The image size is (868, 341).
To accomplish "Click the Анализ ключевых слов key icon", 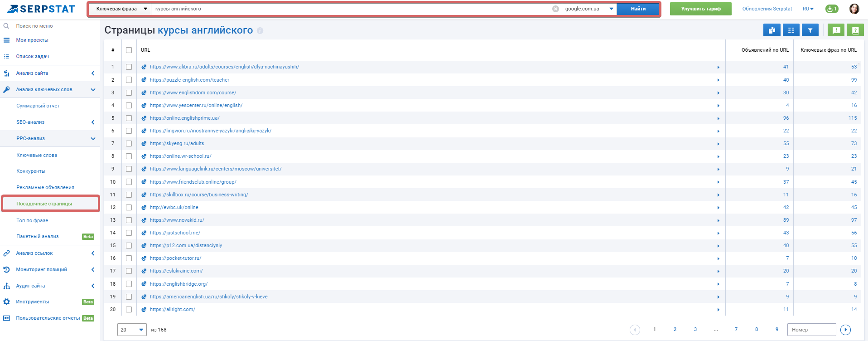I will (x=6, y=89).
